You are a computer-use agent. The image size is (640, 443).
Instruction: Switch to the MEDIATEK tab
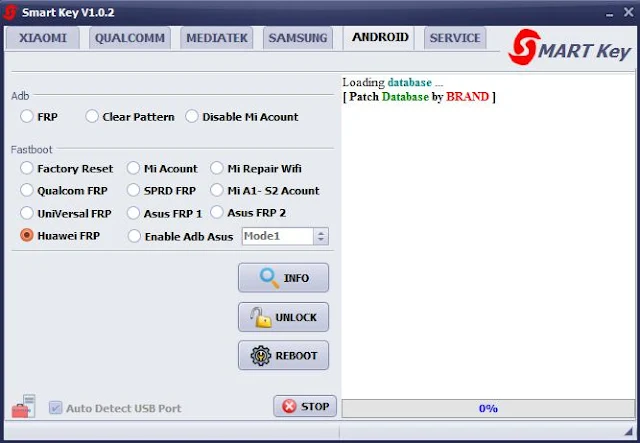(217, 38)
